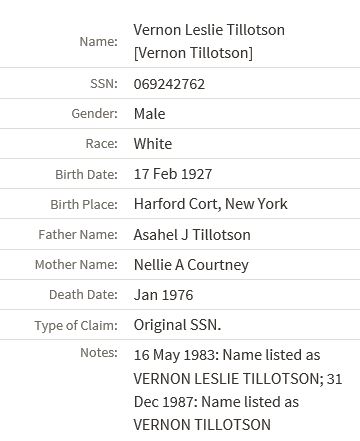Click the Mother Name label
Viewport: 360px width, 441px height.
point(76,265)
